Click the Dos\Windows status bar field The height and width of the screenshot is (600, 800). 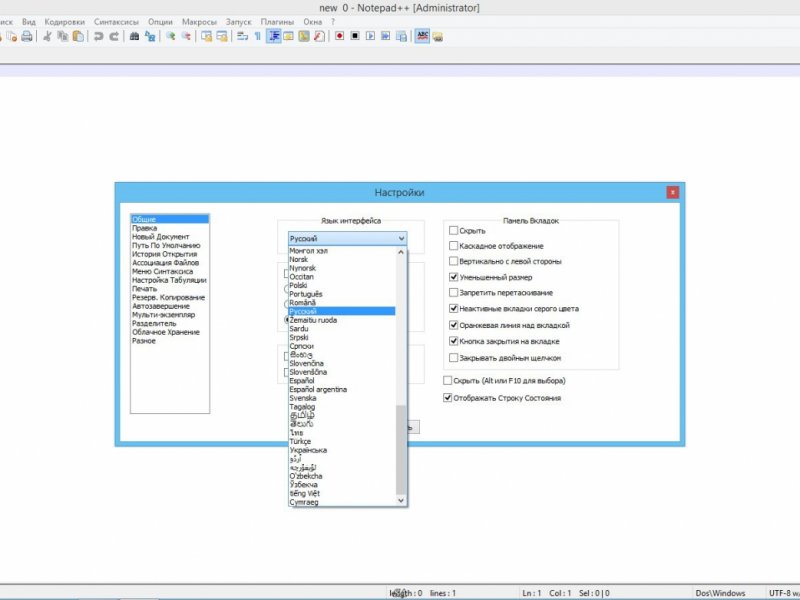click(x=720, y=593)
